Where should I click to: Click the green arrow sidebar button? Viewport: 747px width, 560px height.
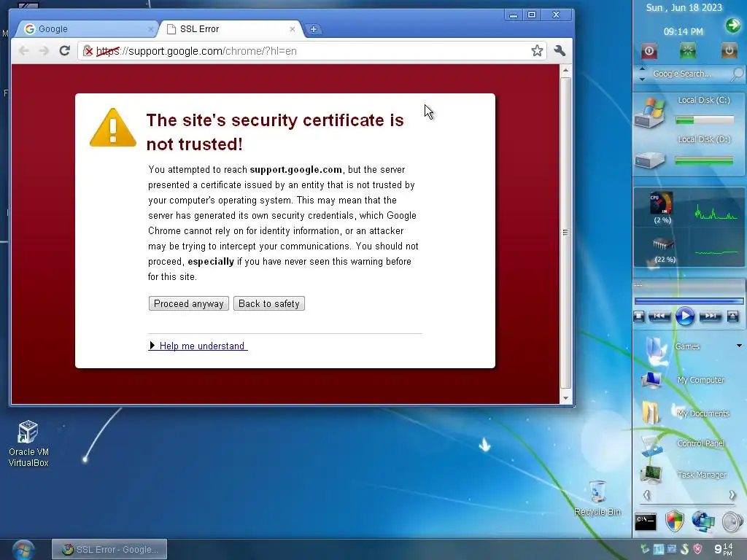point(732,26)
